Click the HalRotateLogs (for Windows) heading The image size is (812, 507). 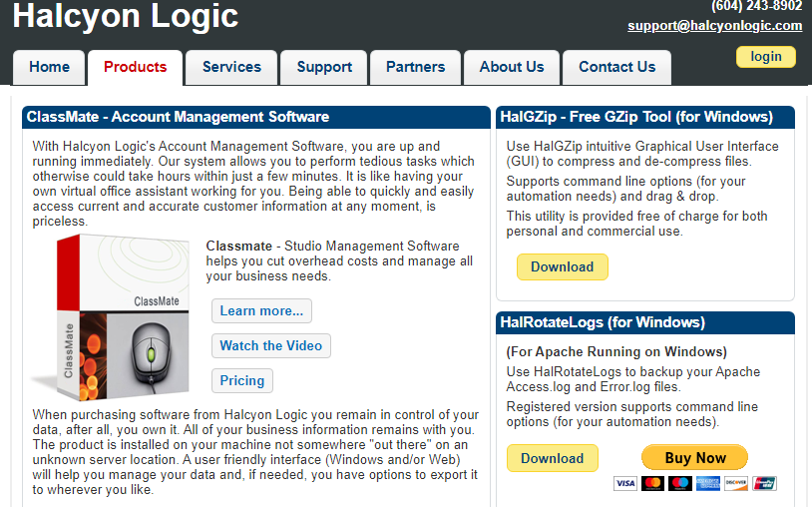point(603,322)
